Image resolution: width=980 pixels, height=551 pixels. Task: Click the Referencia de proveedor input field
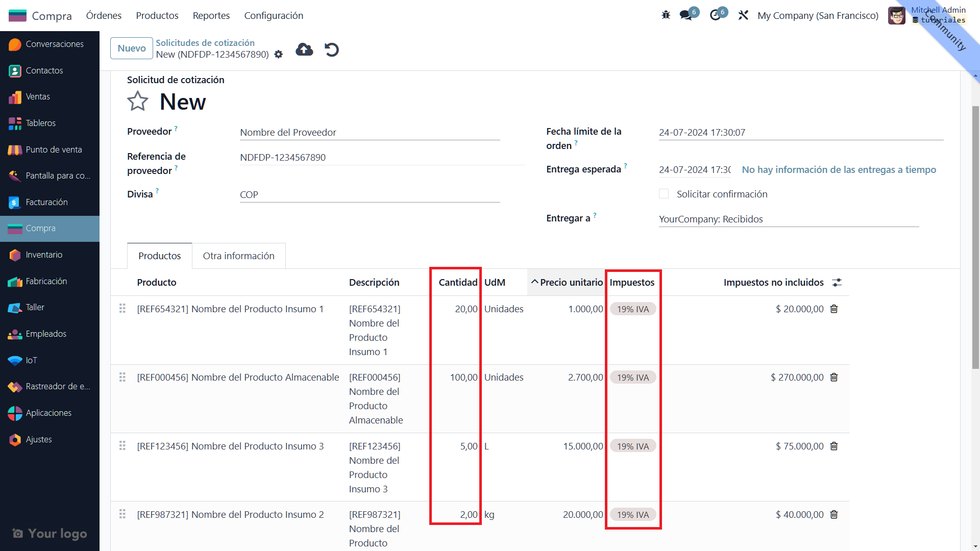pyautogui.click(x=381, y=157)
